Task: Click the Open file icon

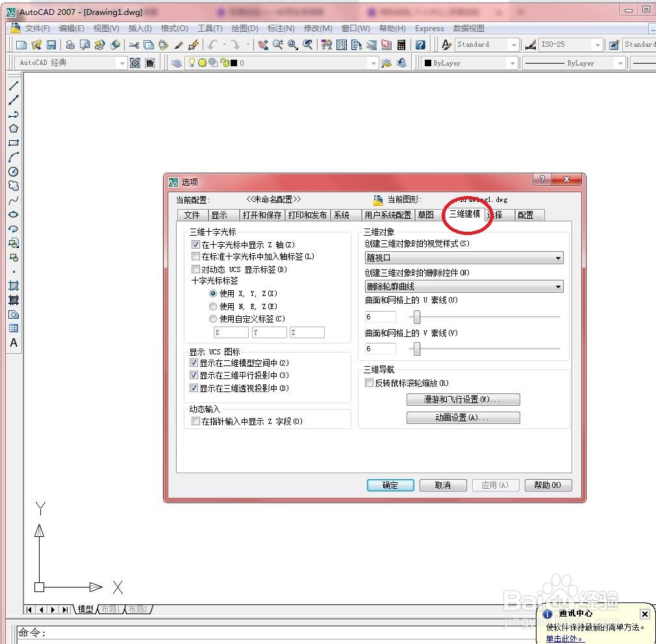Action: click(x=36, y=45)
